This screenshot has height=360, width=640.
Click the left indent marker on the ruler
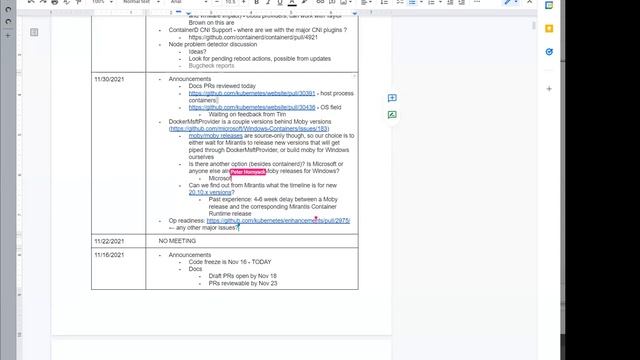point(188,13)
